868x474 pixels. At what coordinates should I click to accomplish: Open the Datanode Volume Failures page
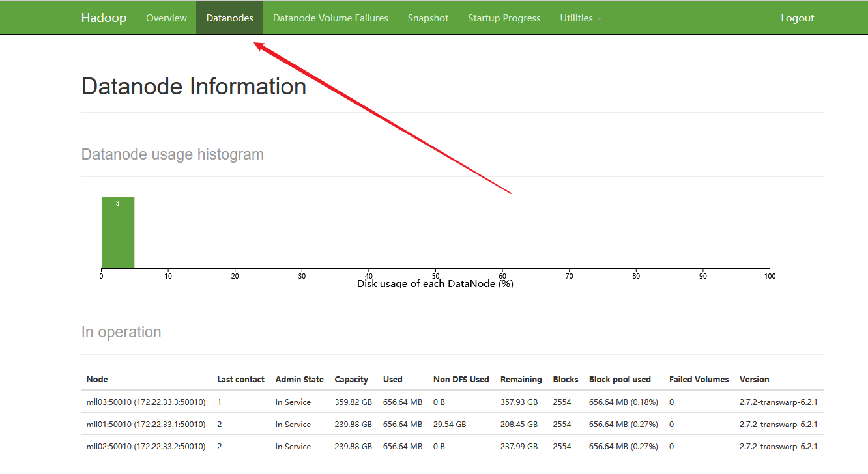(x=330, y=18)
